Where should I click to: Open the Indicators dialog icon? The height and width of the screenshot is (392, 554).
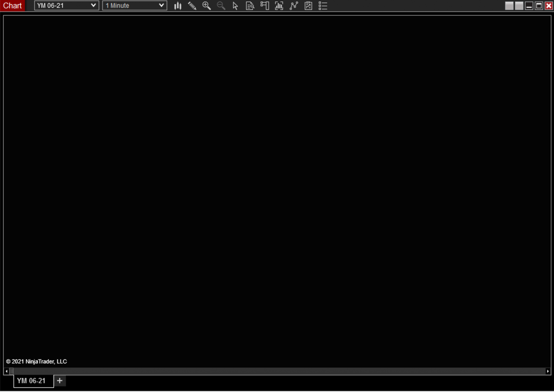click(279, 6)
